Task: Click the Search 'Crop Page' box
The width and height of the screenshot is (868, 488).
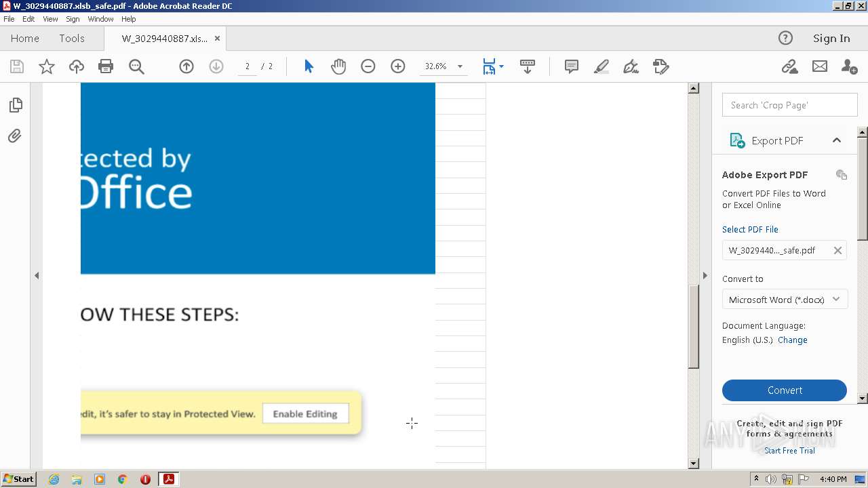Action: 790,105
